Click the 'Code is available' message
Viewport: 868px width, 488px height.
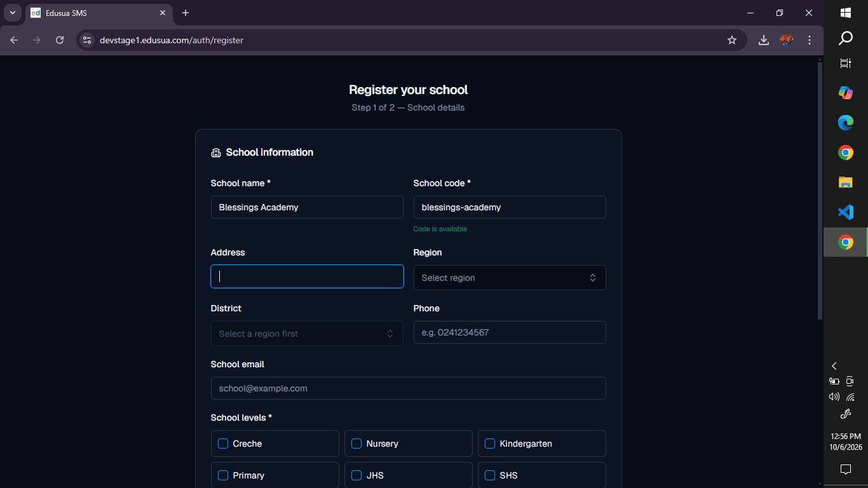pyautogui.click(x=440, y=229)
